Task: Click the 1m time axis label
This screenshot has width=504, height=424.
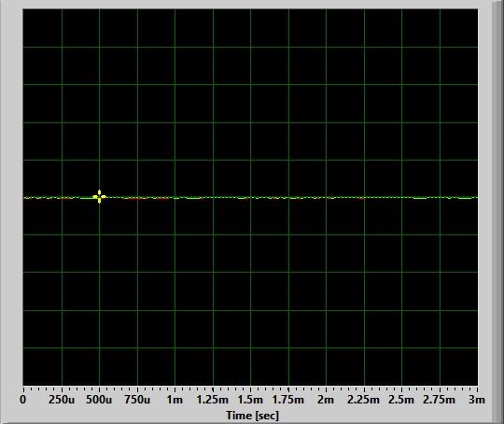Action: point(175,400)
